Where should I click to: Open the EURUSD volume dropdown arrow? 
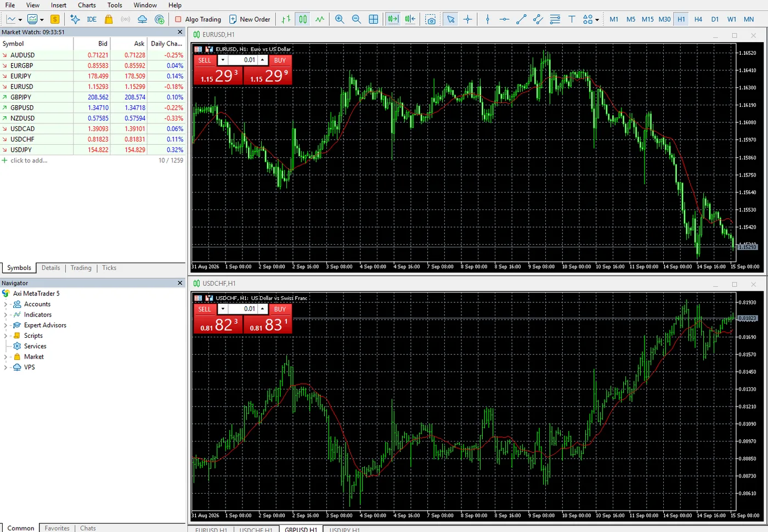coord(223,60)
